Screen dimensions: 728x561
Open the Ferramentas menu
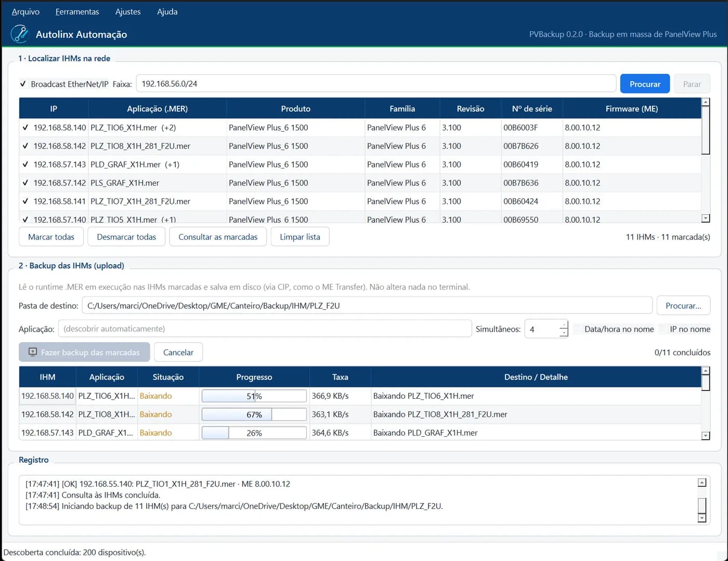tap(77, 11)
